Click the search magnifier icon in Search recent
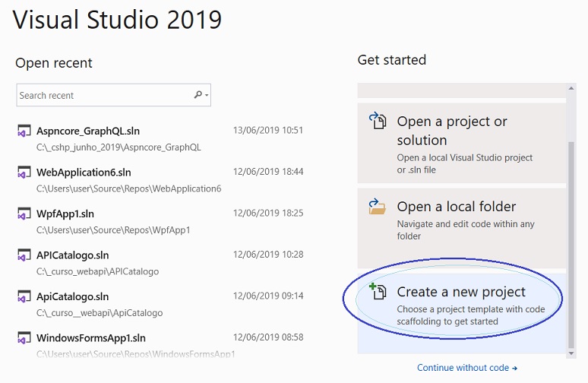Image resolution: width=588 pixels, height=383 pixels. pyautogui.click(x=198, y=95)
